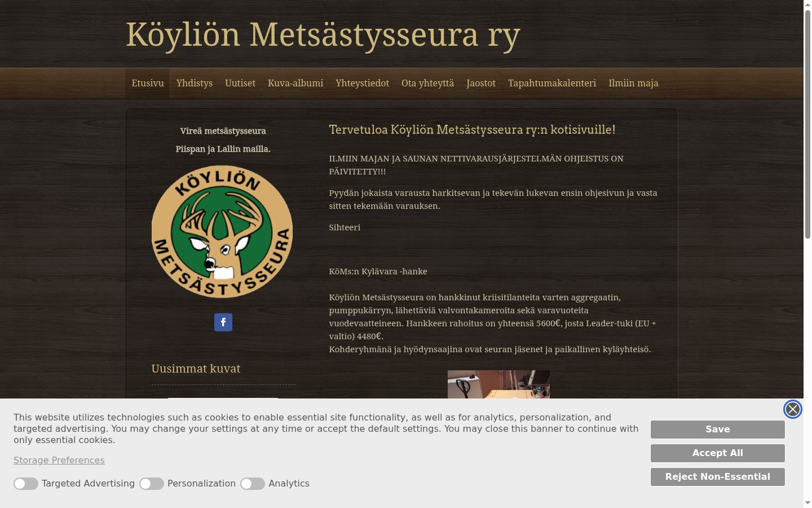The image size is (812, 508).
Task: Click the Köyliön Metsästysseura deer logo
Action: (222, 231)
